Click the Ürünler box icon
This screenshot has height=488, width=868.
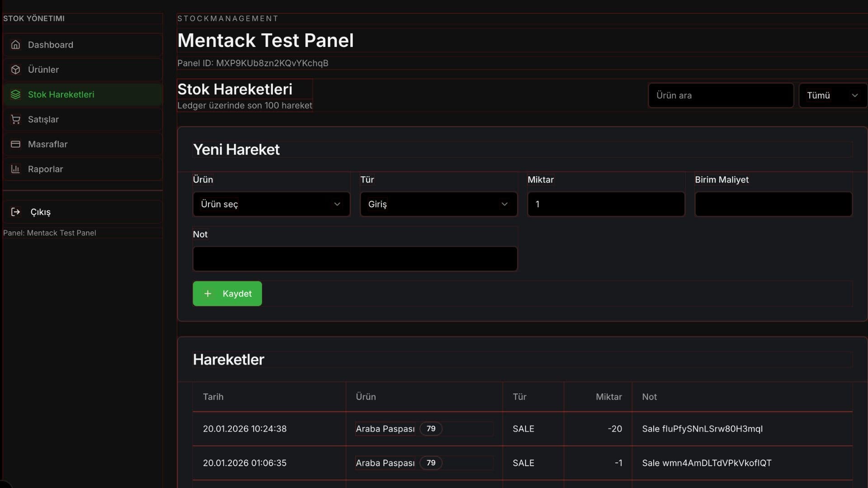click(15, 70)
